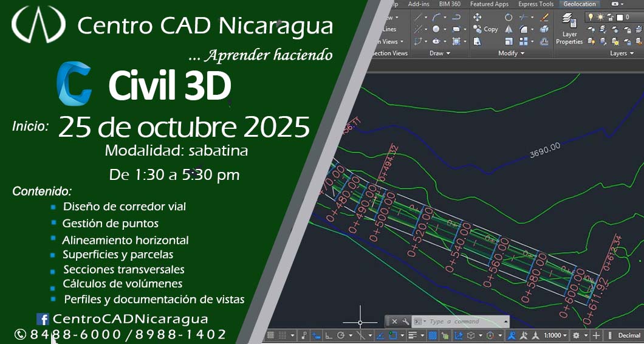
Task: Open the Add-ins ribbon tab
Action: [418, 4]
